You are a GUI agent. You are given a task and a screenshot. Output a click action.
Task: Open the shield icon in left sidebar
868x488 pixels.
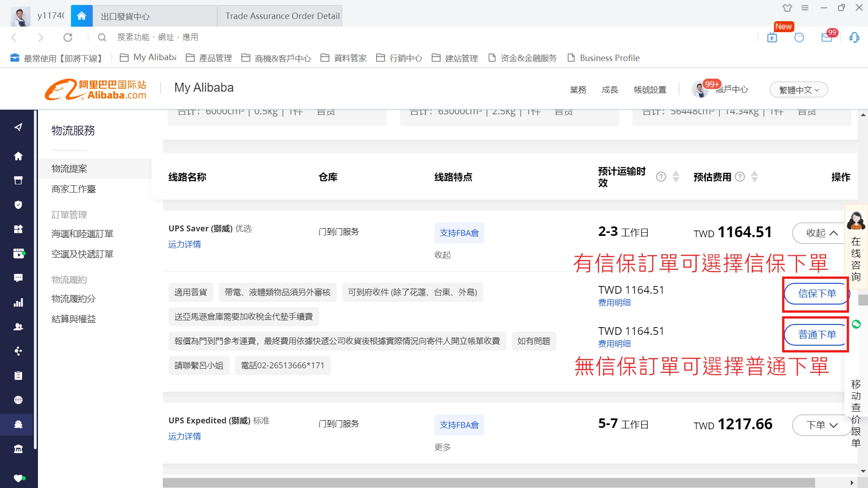(x=18, y=205)
